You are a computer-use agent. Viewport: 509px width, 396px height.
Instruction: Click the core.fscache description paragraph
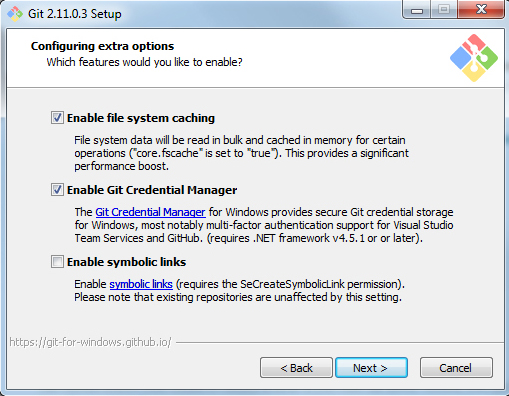coord(241,153)
